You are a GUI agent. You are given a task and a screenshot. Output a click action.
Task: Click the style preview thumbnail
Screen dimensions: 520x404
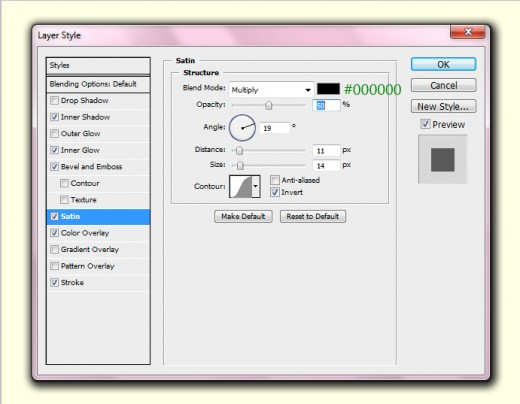(443, 159)
